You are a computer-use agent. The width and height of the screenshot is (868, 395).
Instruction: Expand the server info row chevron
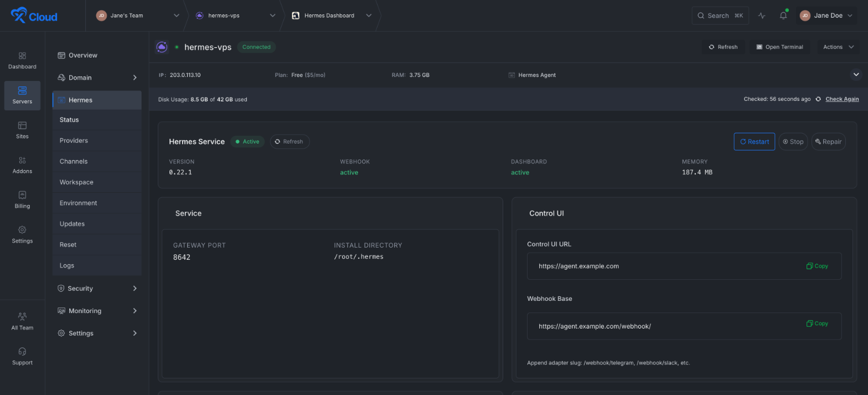click(856, 74)
